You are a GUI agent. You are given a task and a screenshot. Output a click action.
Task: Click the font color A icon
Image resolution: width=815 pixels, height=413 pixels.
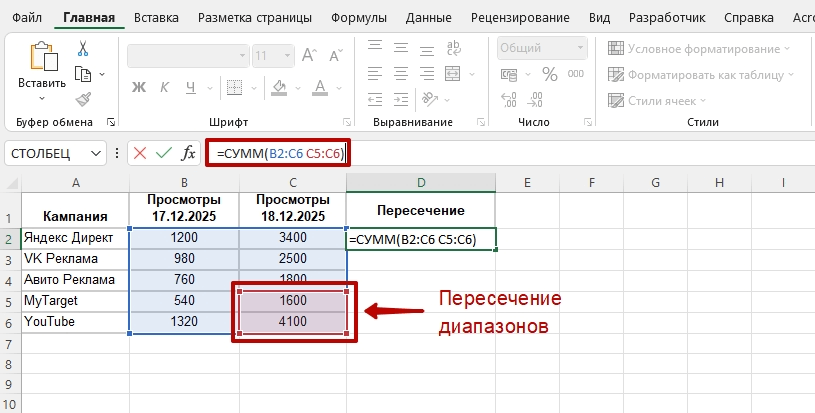click(x=320, y=87)
